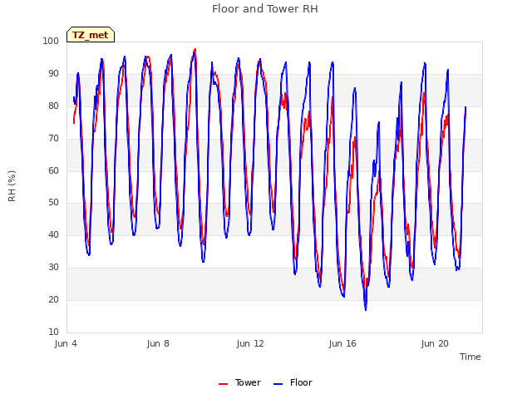Click the 90 y-axis tick value

pos(53,74)
